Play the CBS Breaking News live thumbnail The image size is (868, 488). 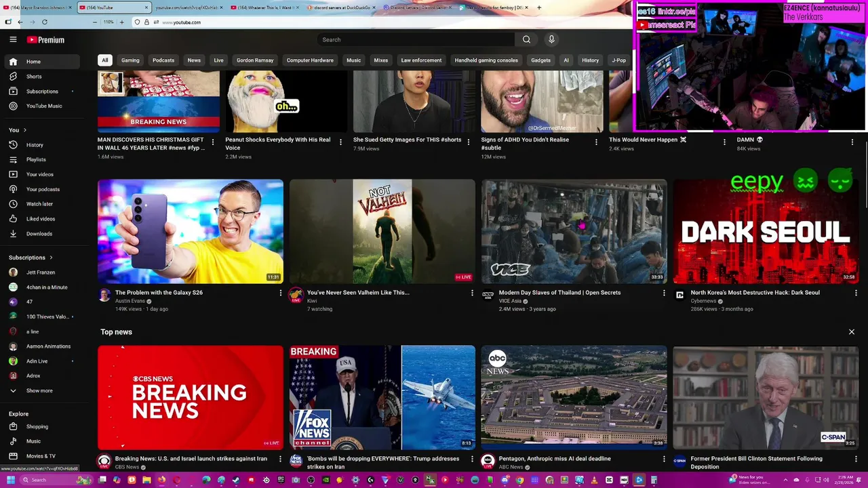pyautogui.click(x=191, y=397)
